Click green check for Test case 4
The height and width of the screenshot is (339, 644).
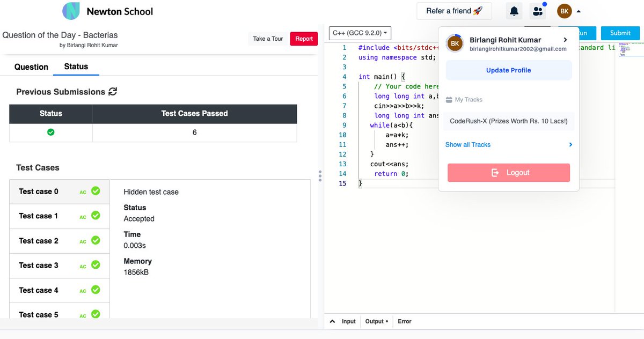(96, 289)
